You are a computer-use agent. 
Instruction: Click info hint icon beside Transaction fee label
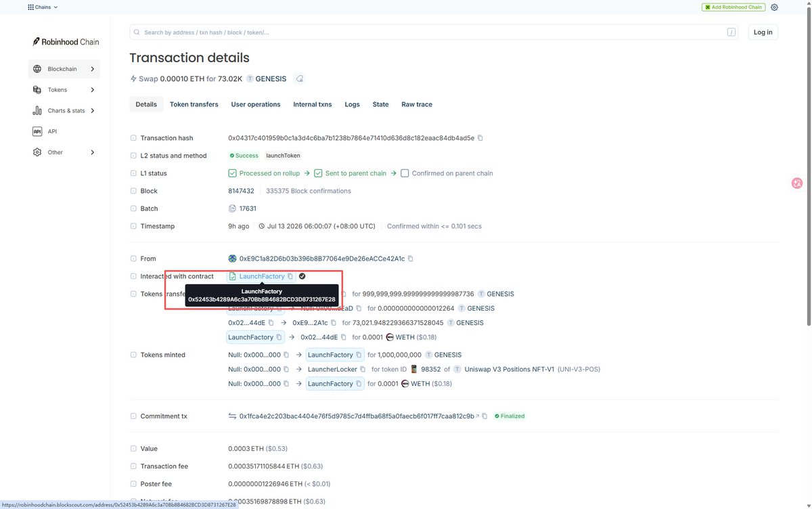133,466
